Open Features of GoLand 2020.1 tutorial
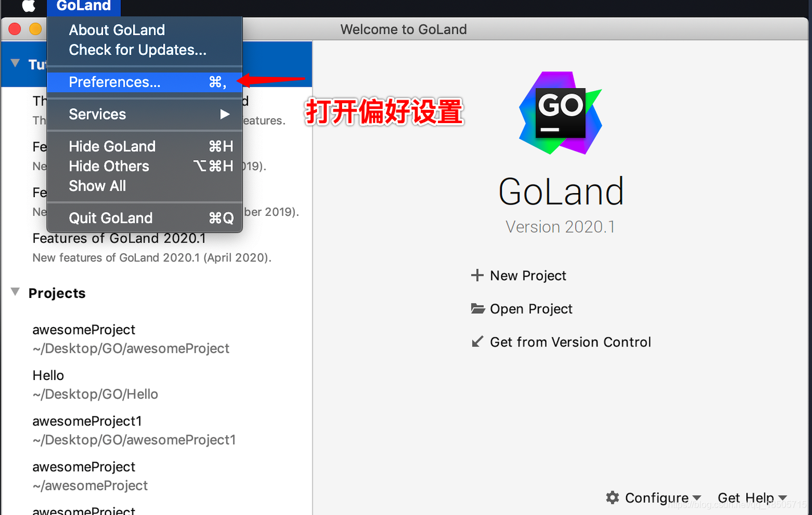Image resolution: width=812 pixels, height=515 pixels. click(x=119, y=238)
